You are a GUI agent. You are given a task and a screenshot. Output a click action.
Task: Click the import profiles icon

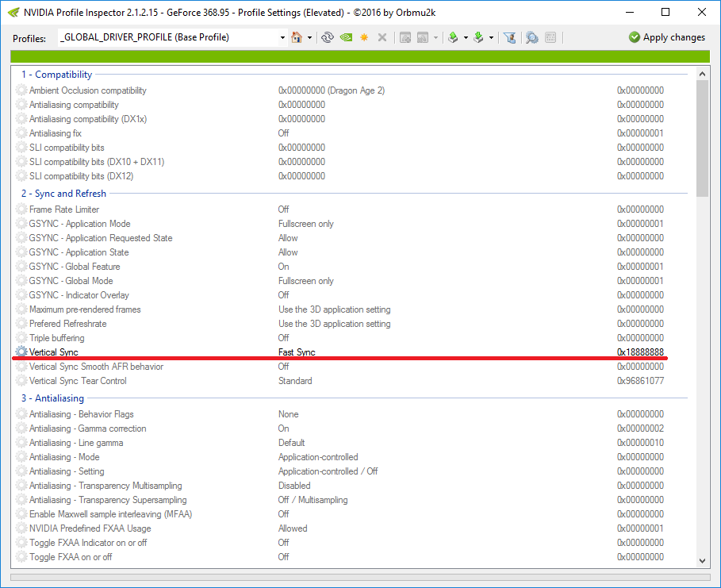[478, 37]
